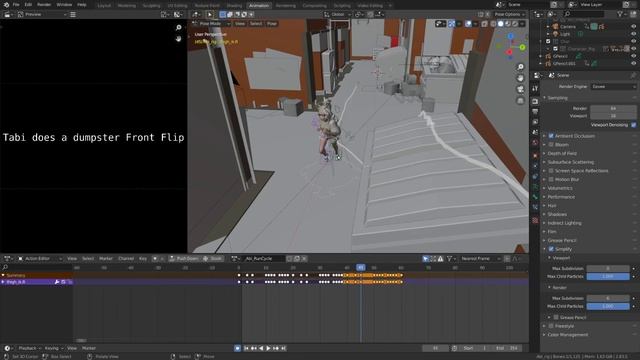Click the outliner filter funnel icon
Image resolution: width=640 pixels, height=360 pixels.
(620, 14)
